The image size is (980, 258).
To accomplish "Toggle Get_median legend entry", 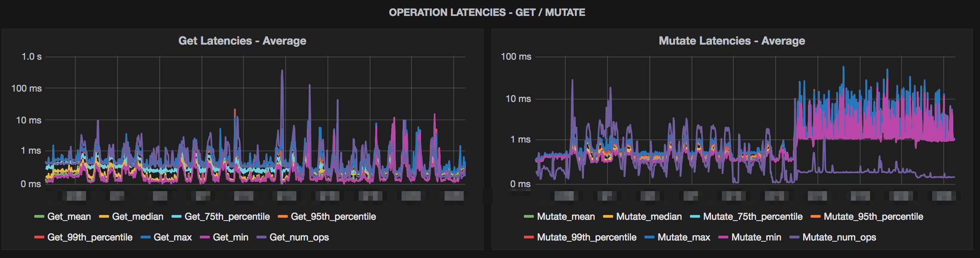I will point(137,217).
